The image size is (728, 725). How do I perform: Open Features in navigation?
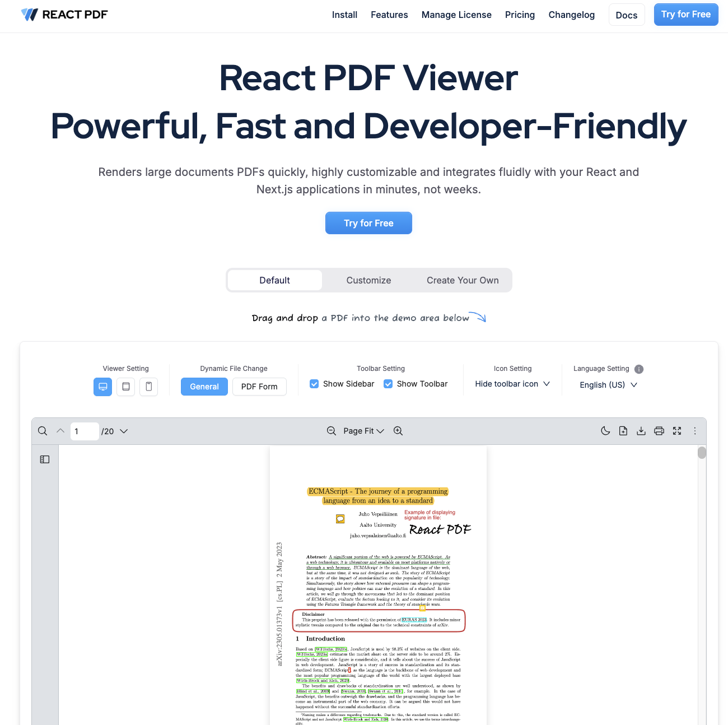click(389, 15)
